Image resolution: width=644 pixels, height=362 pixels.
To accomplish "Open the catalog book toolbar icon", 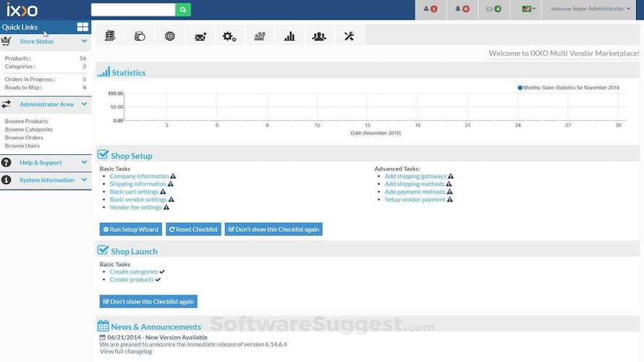I will [110, 35].
